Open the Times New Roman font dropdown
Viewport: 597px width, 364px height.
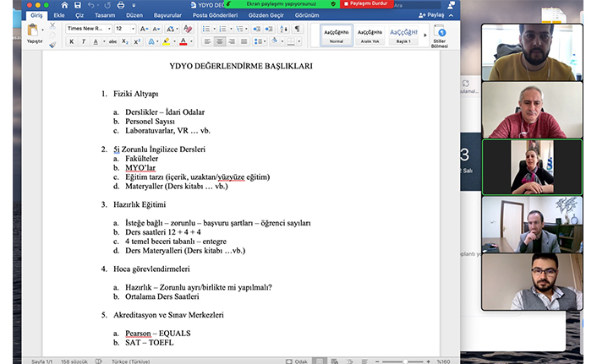(88, 28)
